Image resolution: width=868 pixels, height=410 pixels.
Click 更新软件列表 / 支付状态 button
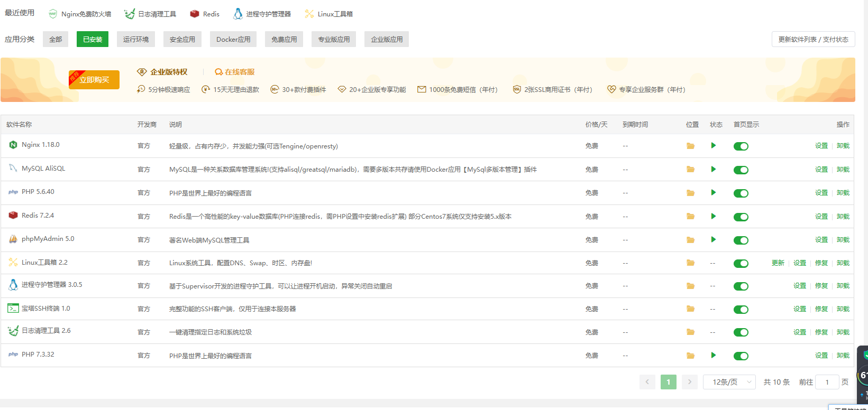point(813,39)
